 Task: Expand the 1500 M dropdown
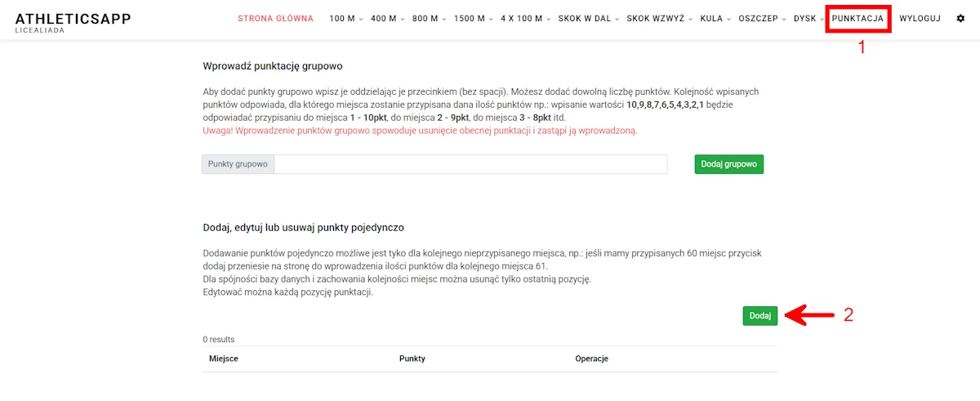pyautogui.click(x=473, y=19)
